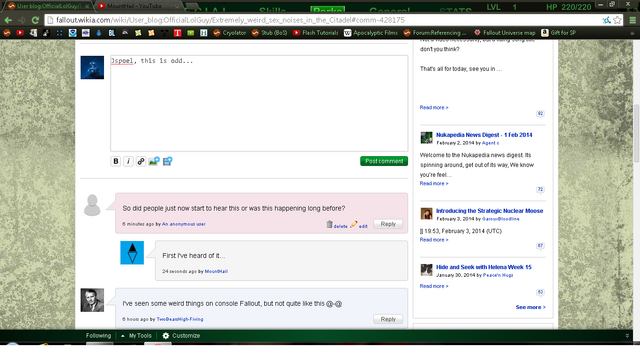Click See more in the blog sidebar
640x362 pixels.
tap(530, 307)
